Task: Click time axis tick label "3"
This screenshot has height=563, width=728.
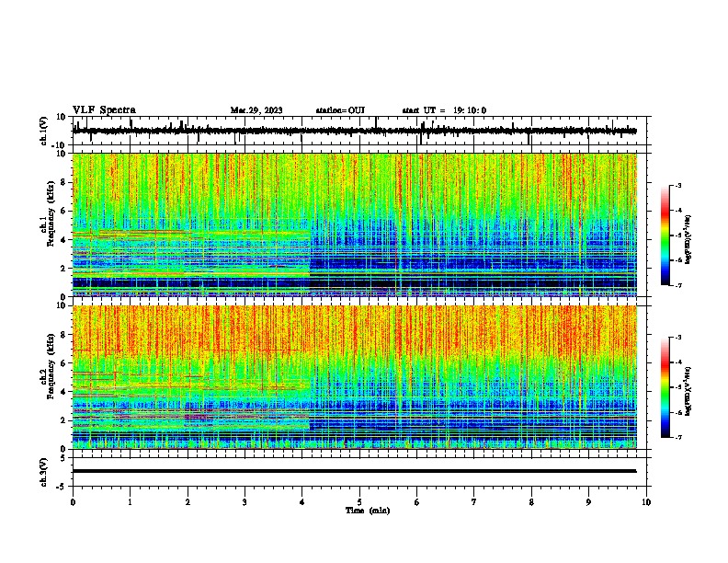Action: click(245, 502)
